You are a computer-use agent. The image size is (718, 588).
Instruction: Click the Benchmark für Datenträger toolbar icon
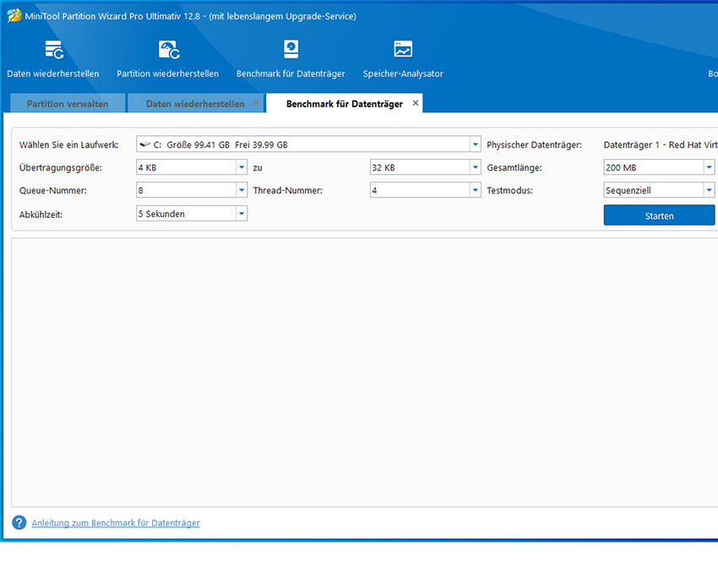(291, 51)
